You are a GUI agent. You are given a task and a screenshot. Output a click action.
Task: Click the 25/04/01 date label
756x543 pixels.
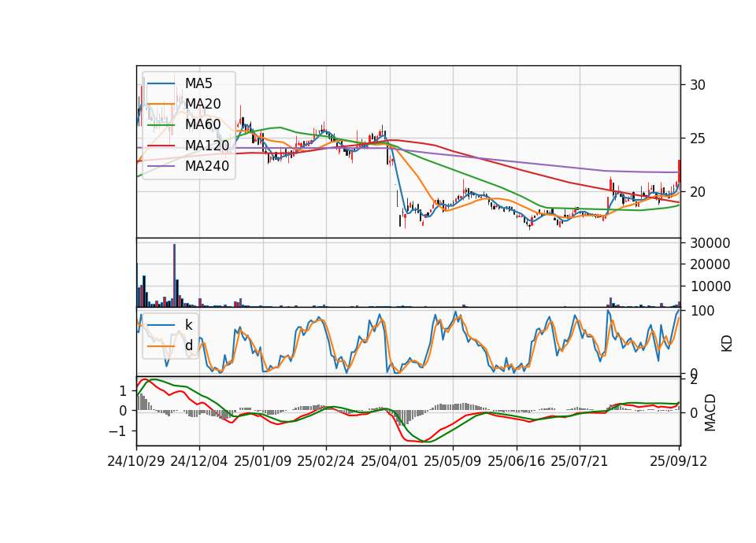point(390,461)
